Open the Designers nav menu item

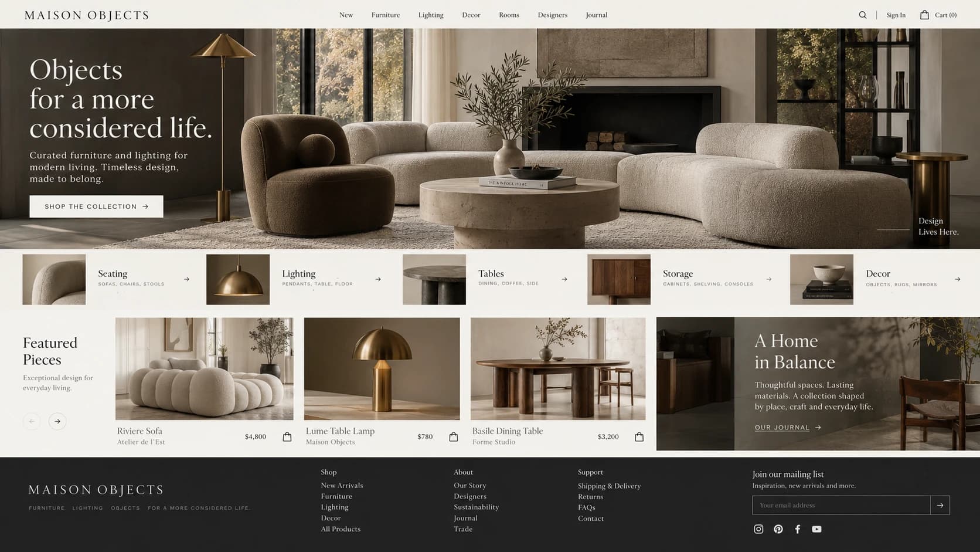[x=553, y=15]
